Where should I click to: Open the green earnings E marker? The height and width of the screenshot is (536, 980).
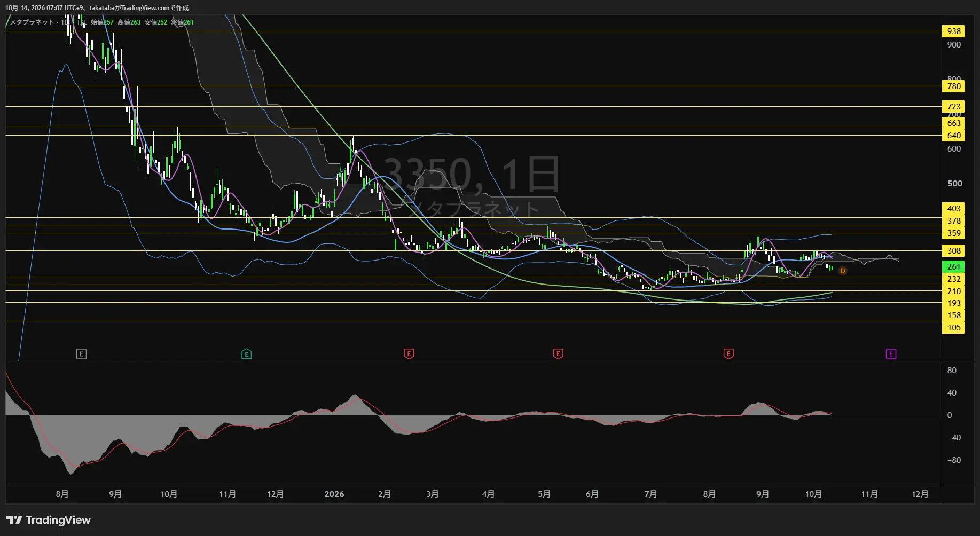(x=246, y=354)
